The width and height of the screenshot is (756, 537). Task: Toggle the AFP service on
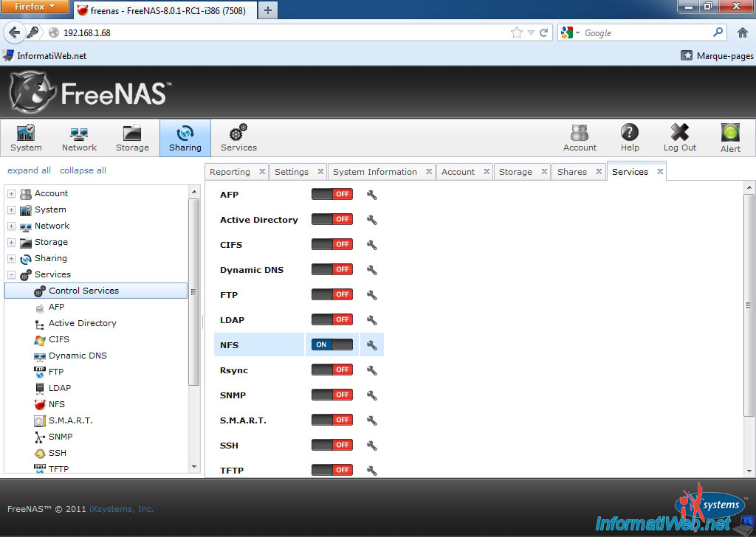[331, 194]
